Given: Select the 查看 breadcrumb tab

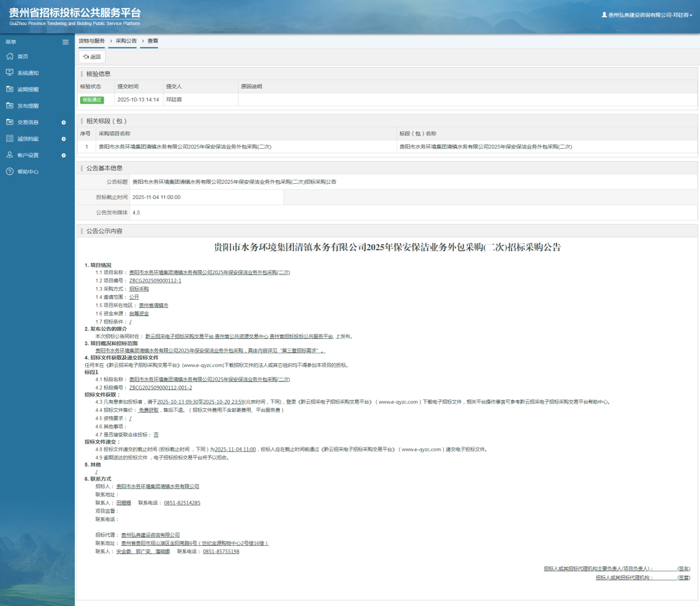Looking at the screenshot, I should click(x=153, y=41).
